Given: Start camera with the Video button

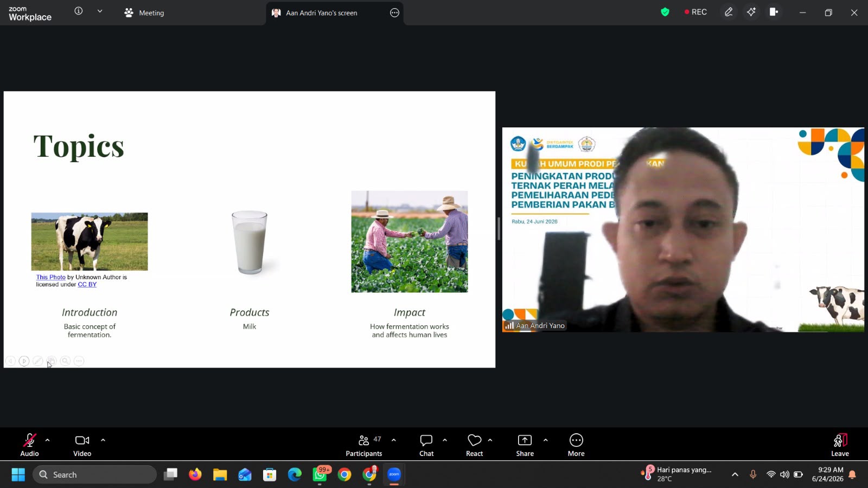Looking at the screenshot, I should click(x=82, y=445).
